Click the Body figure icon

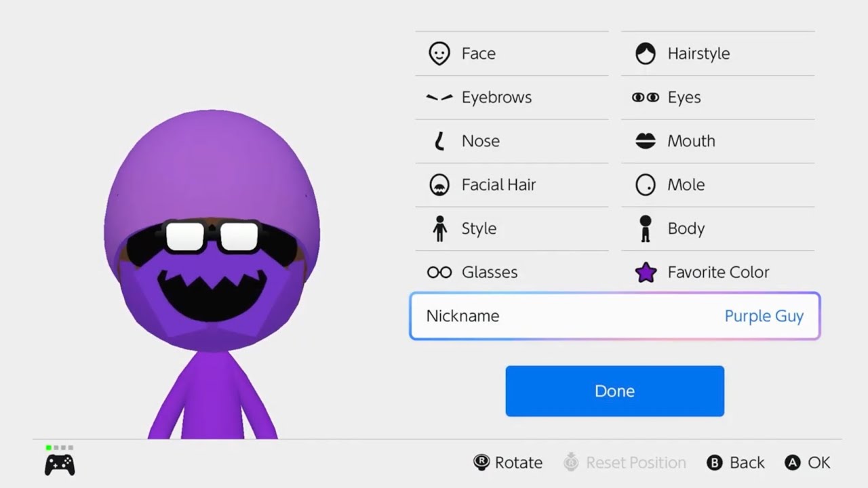pos(646,228)
